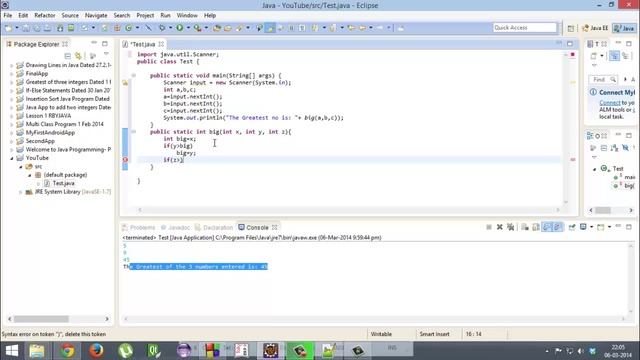Click the Display Selected Console monitor icon
The image size is (640, 360).
(583, 227)
